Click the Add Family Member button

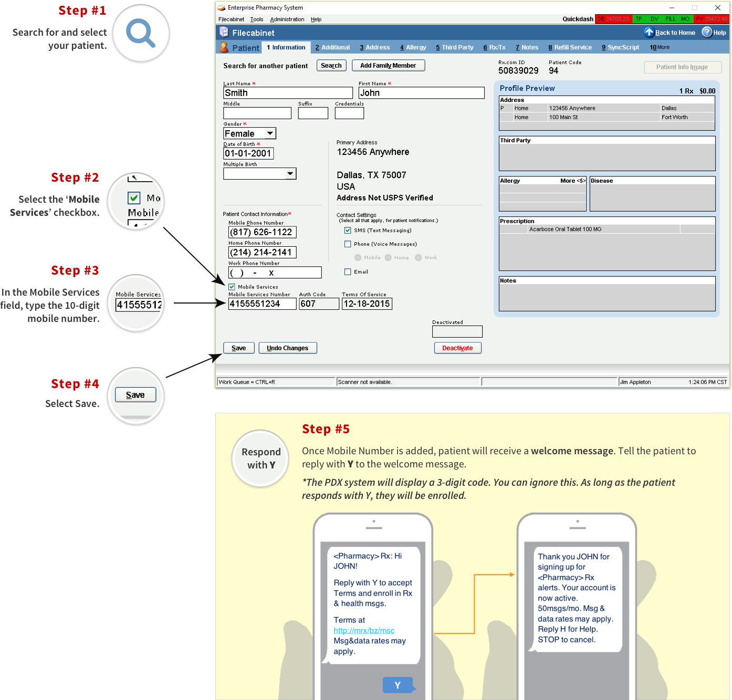point(388,66)
